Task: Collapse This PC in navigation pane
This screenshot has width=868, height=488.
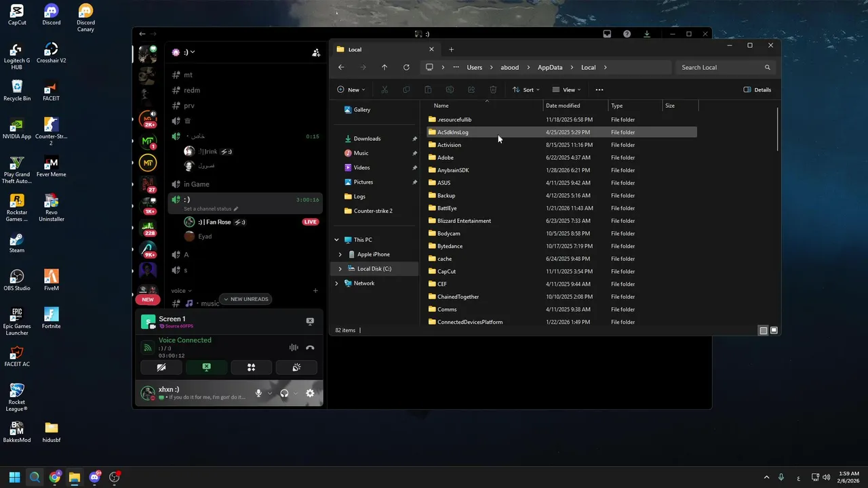Action: click(336, 240)
